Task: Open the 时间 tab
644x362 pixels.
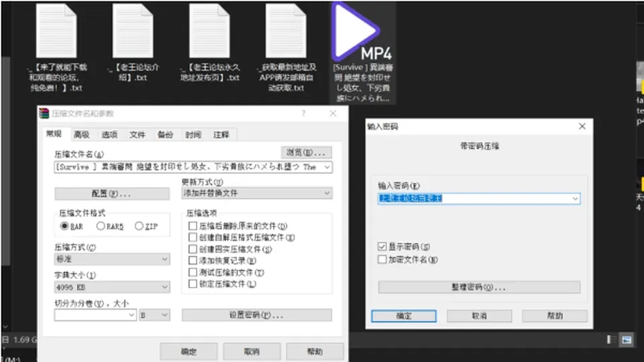Action: [193, 135]
